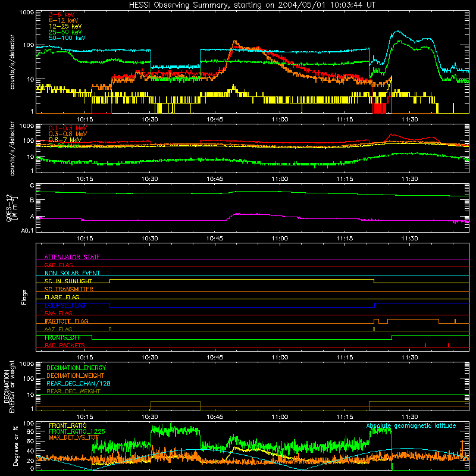
Task: Click the C tick label on the GOES axis
Action: click(x=32, y=186)
